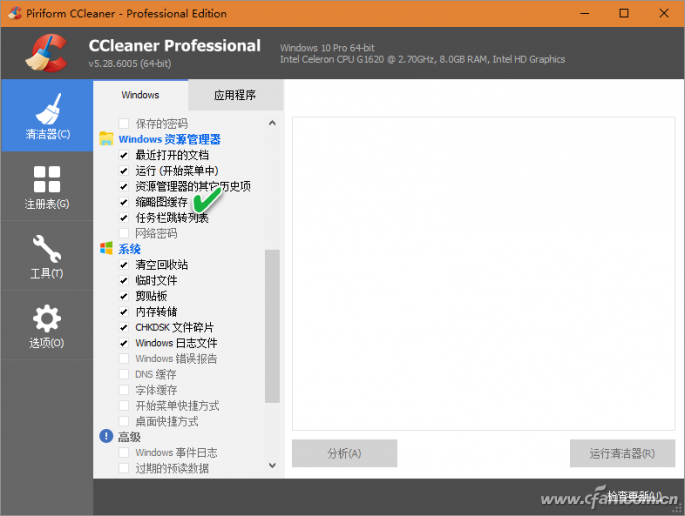Click the cleaning list scrollbar thumb
685x516 pixels.
click(x=272, y=326)
